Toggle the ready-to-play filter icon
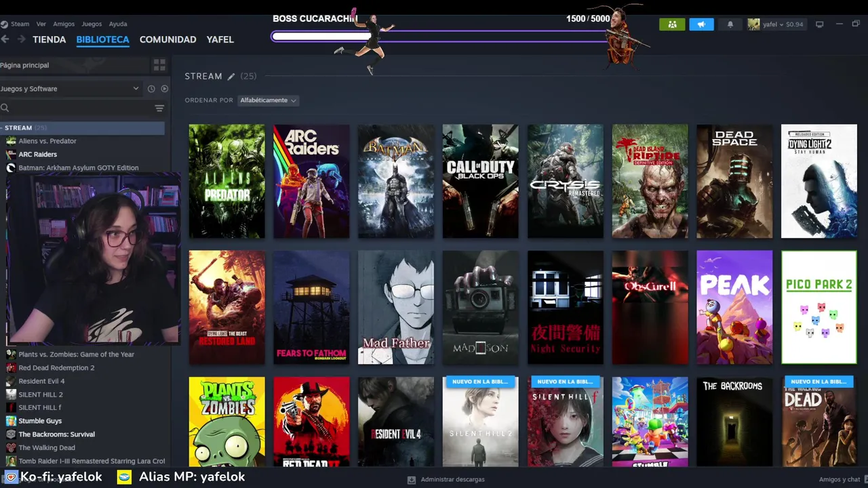Image resolution: width=868 pixels, height=488 pixels. pyautogui.click(x=164, y=89)
